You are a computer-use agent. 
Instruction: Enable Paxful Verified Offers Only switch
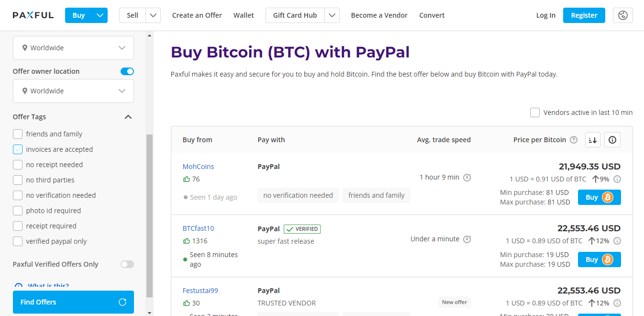pyautogui.click(x=127, y=264)
